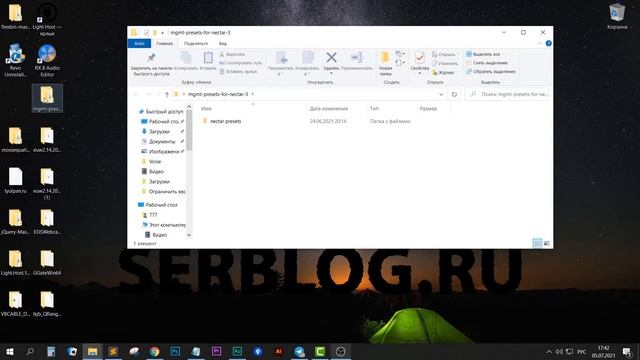This screenshot has height=360, width=640.
Task: Collapse the ribbon with the chevron near help
Action: pyautogui.click(x=540, y=44)
